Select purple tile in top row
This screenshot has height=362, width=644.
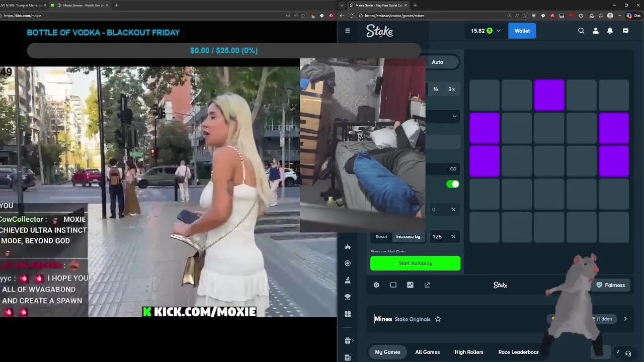point(549,95)
